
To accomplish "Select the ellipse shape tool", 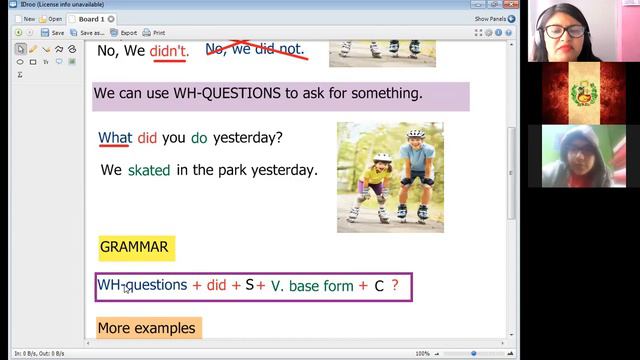I will (x=20, y=62).
